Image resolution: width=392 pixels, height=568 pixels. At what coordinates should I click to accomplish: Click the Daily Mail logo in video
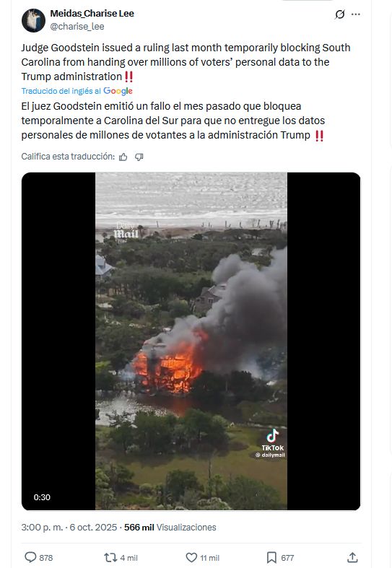tap(126, 231)
